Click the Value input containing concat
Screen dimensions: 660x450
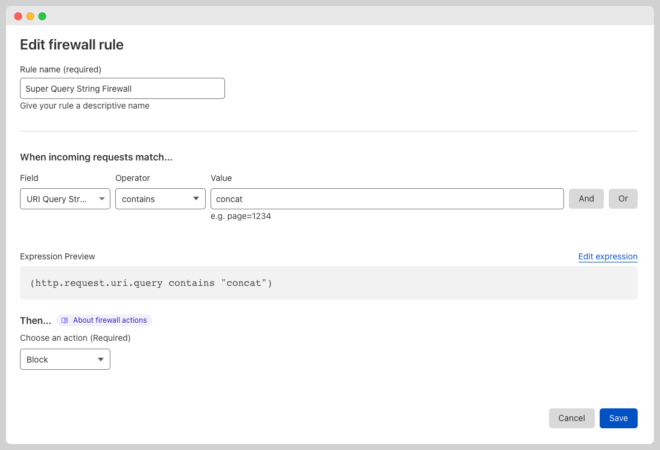pos(387,199)
